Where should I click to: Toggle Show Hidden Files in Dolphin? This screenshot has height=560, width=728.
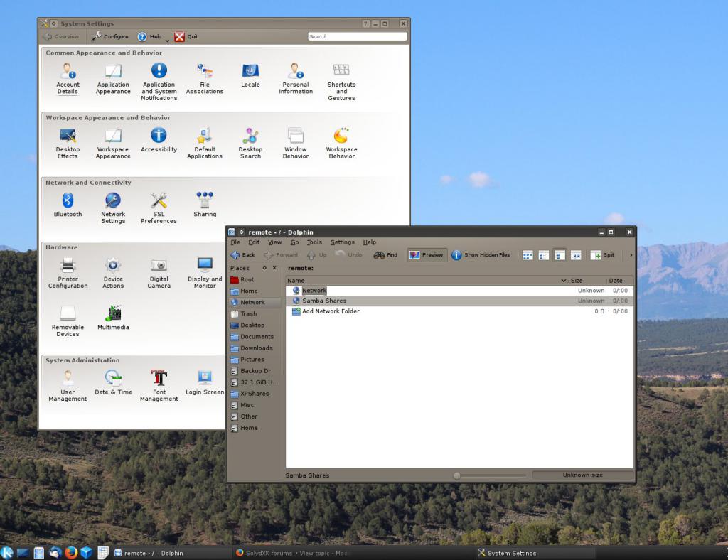481,254
